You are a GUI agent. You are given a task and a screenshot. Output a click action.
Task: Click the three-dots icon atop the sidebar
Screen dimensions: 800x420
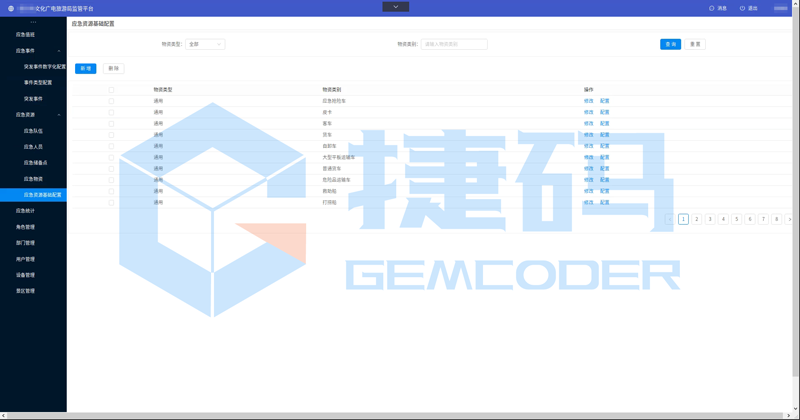[x=33, y=22]
